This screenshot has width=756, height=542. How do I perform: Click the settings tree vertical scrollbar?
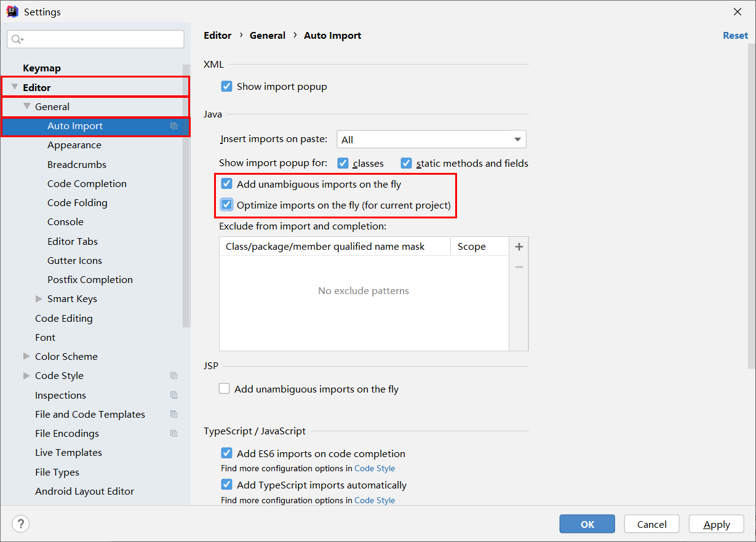[186, 195]
